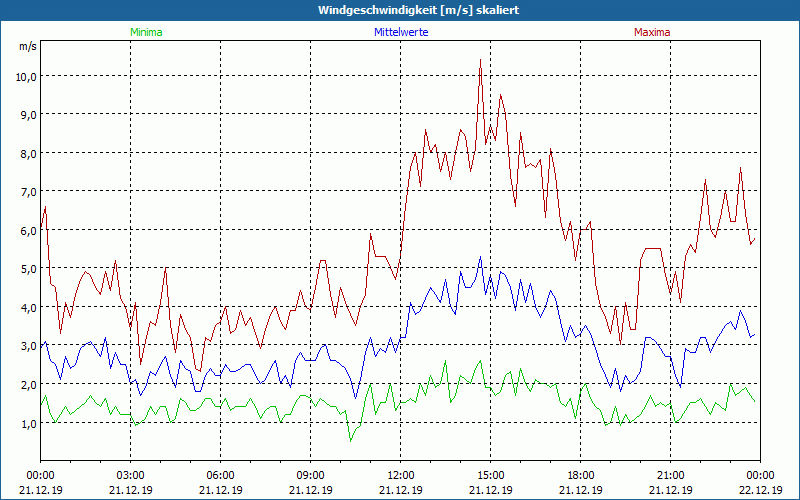Screen dimensions: 800x500
Task: Click the 6,0 y-axis value
Action: [x=29, y=231]
